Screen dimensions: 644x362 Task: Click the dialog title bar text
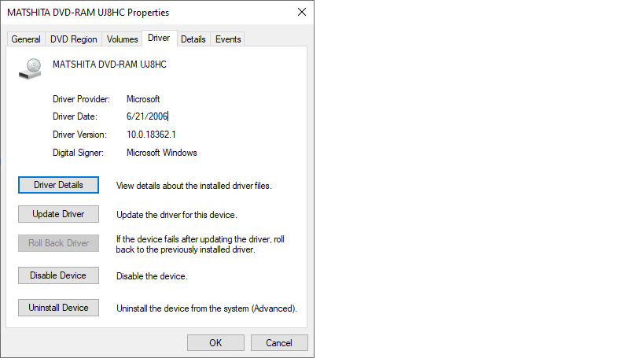tap(88, 13)
